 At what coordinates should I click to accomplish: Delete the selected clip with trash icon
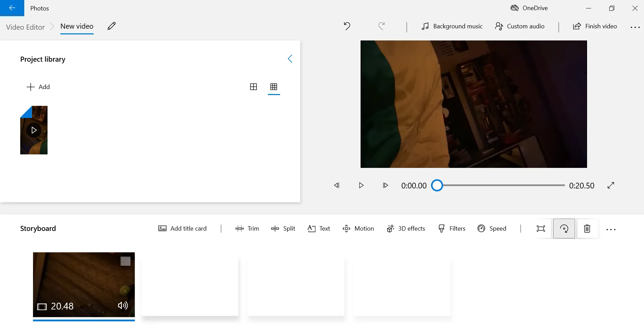(x=587, y=229)
